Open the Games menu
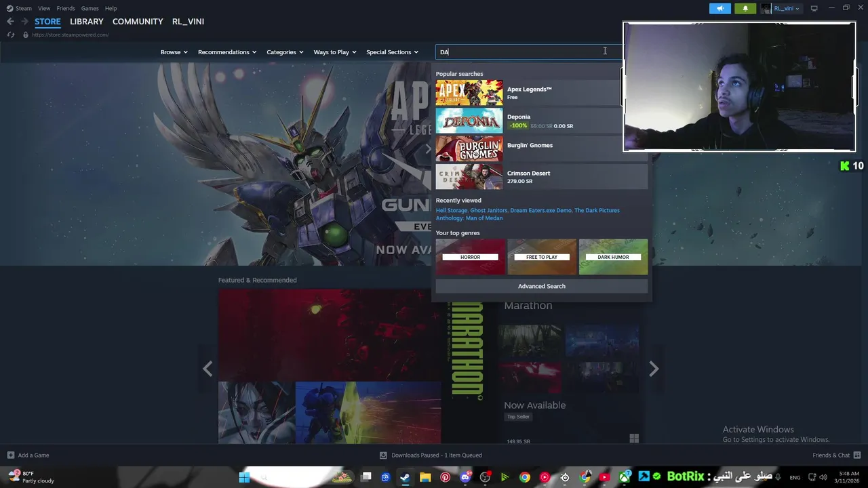Screen dimensions: 868x488 click(90, 8)
